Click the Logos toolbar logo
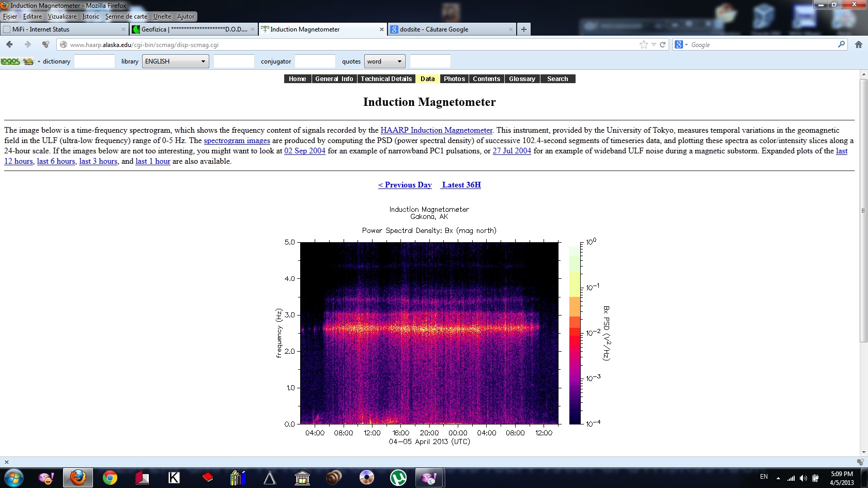 coord(17,61)
